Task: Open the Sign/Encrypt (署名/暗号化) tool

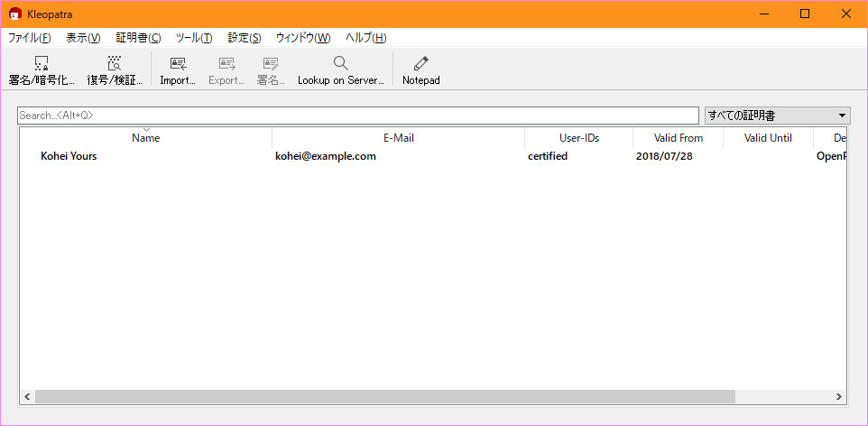Action: [x=41, y=70]
